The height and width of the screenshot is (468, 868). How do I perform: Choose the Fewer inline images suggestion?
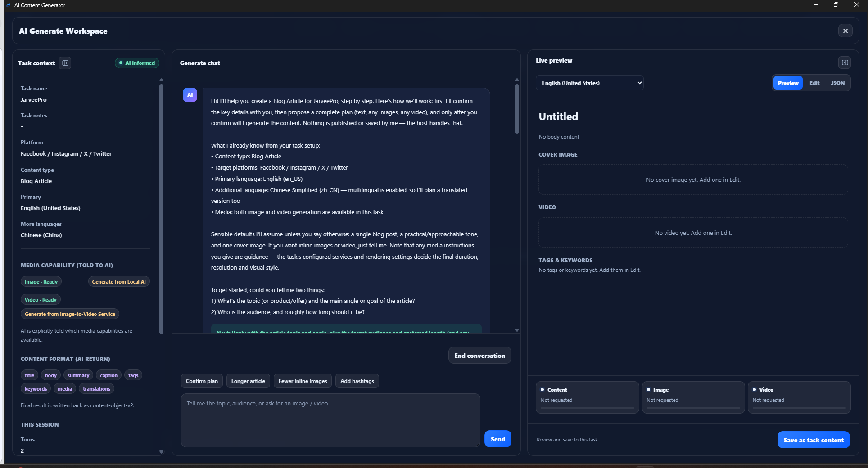point(303,381)
